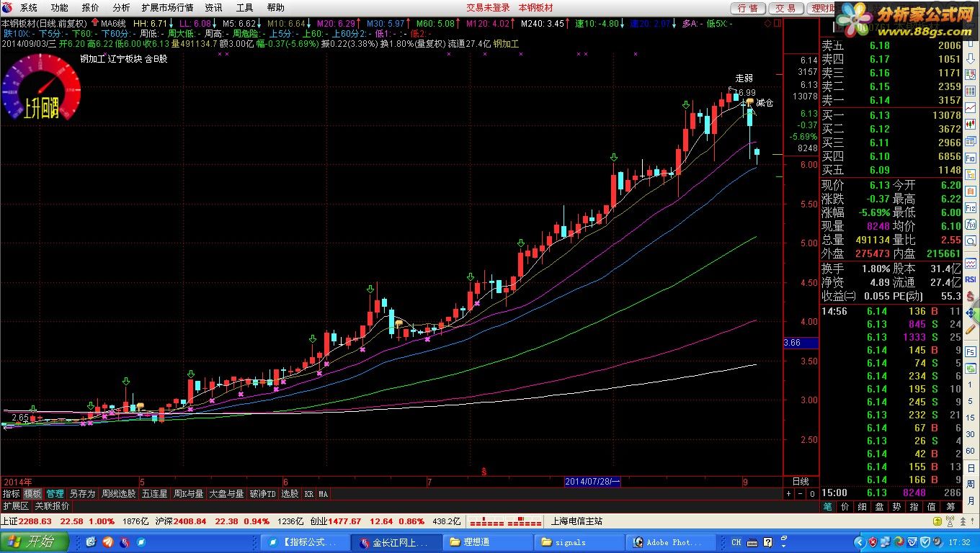This screenshot has width=980, height=553.
Task: Click the 交易 button at top right
Action: pyautogui.click(x=786, y=8)
